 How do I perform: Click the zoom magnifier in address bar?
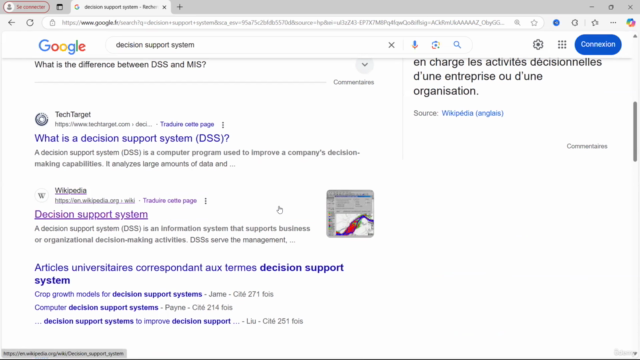[x=517, y=23]
